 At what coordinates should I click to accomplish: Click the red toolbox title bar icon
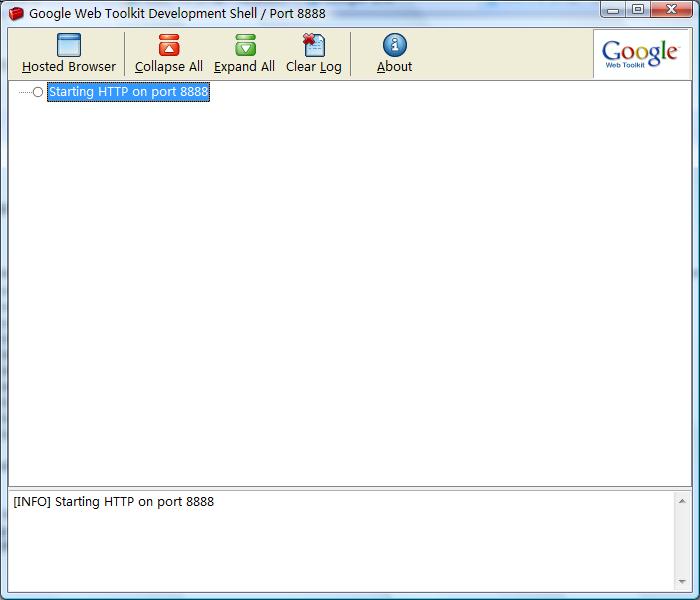tap(16, 13)
